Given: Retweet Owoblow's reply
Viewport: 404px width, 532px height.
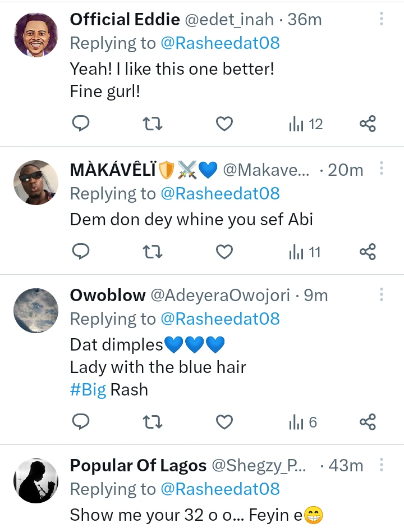Looking at the screenshot, I should [x=153, y=421].
